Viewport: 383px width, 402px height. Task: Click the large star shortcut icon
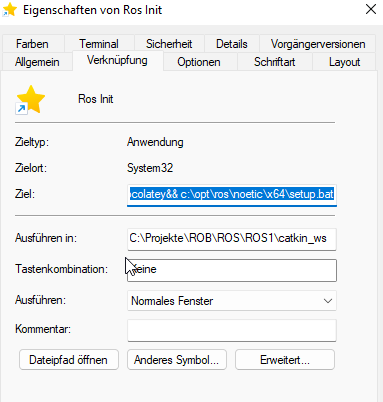pyautogui.click(x=30, y=99)
